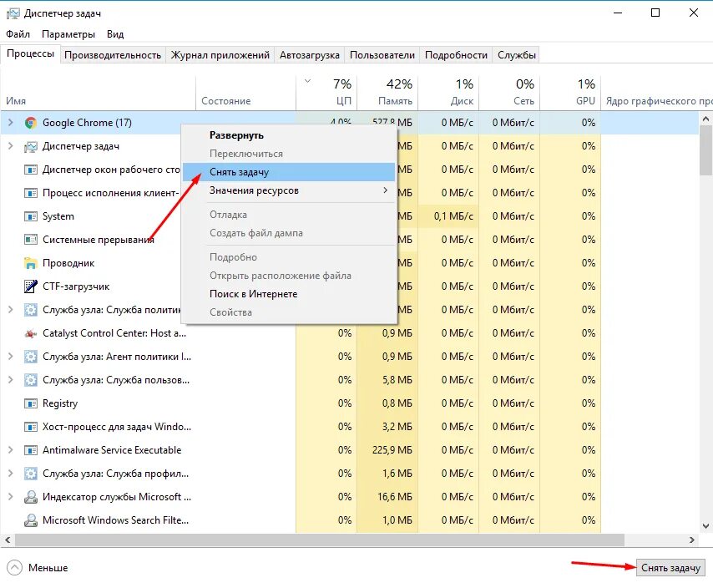The width and height of the screenshot is (713, 588).
Task: Click the vertical scrollbar up arrow
Action: [705, 119]
